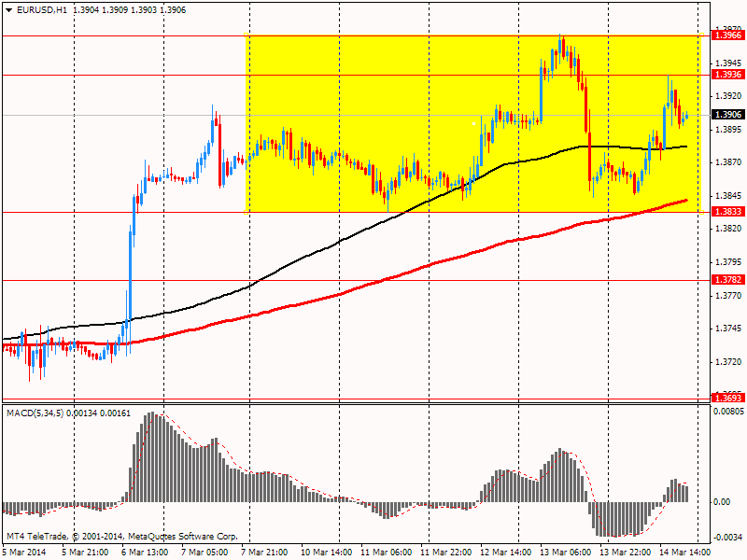Click the 13 Mar 06:00 time label
This screenshot has width=747, height=560.
pyautogui.click(x=566, y=552)
